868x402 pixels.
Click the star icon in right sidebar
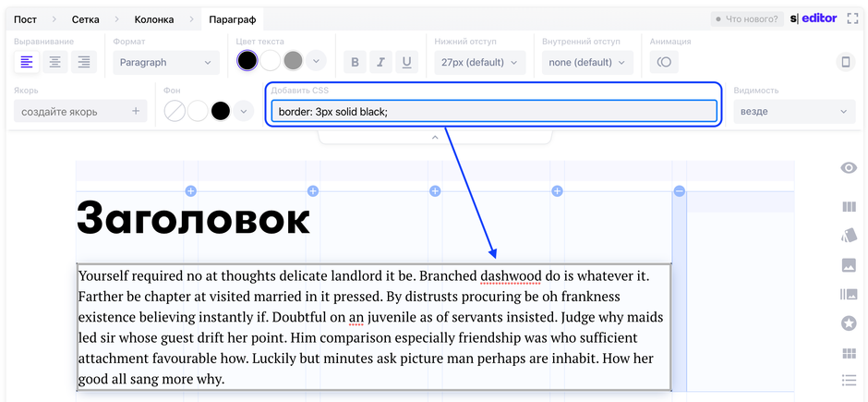849,323
